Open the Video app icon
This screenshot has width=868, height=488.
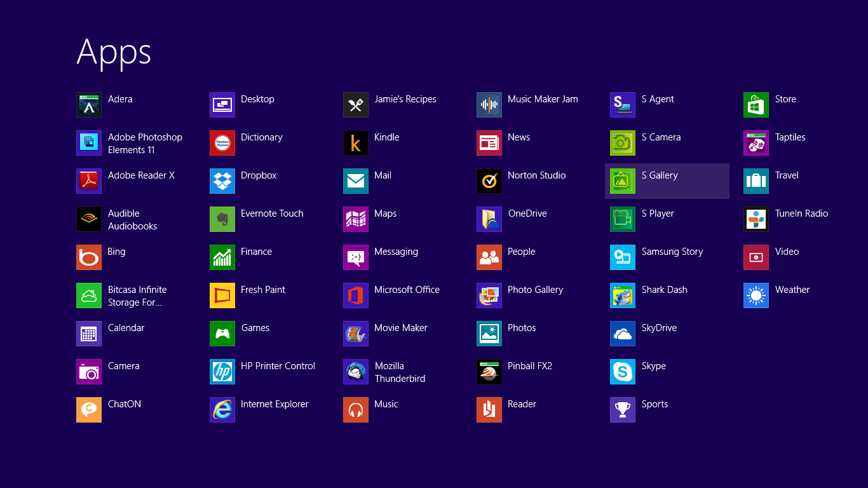tap(756, 257)
